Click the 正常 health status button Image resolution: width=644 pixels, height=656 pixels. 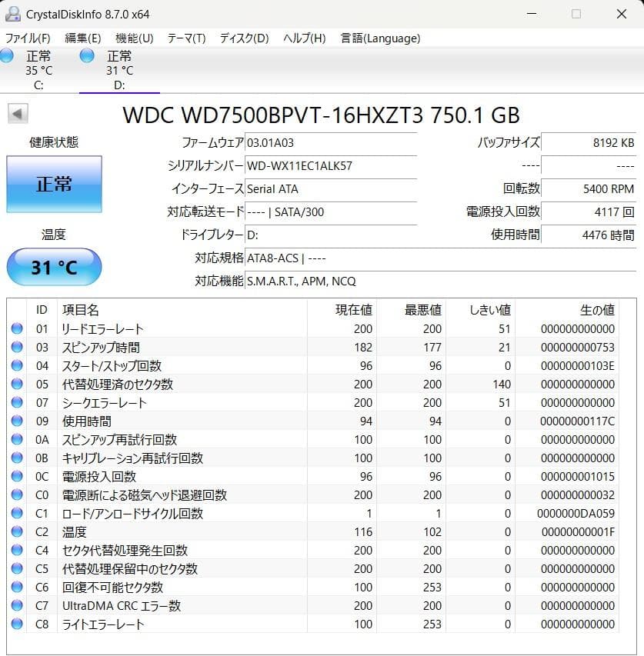pyautogui.click(x=54, y=185)
